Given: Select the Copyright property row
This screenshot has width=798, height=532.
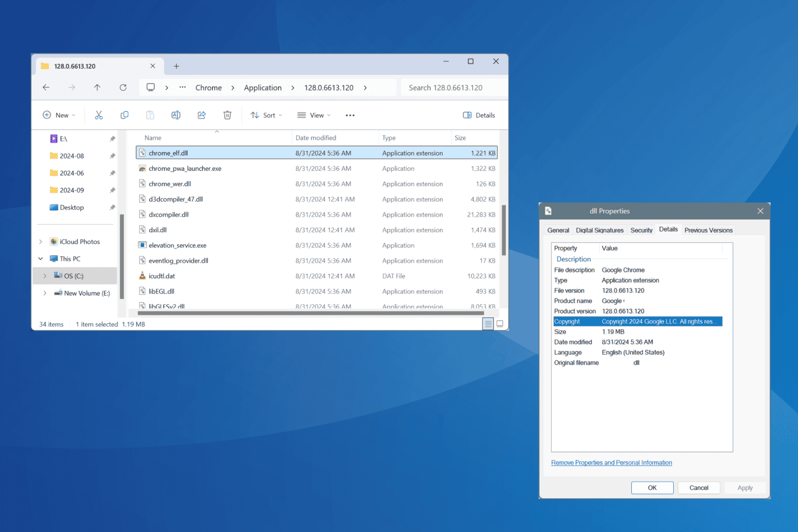Looking at the screenshot, I should (x=637, y=322).
